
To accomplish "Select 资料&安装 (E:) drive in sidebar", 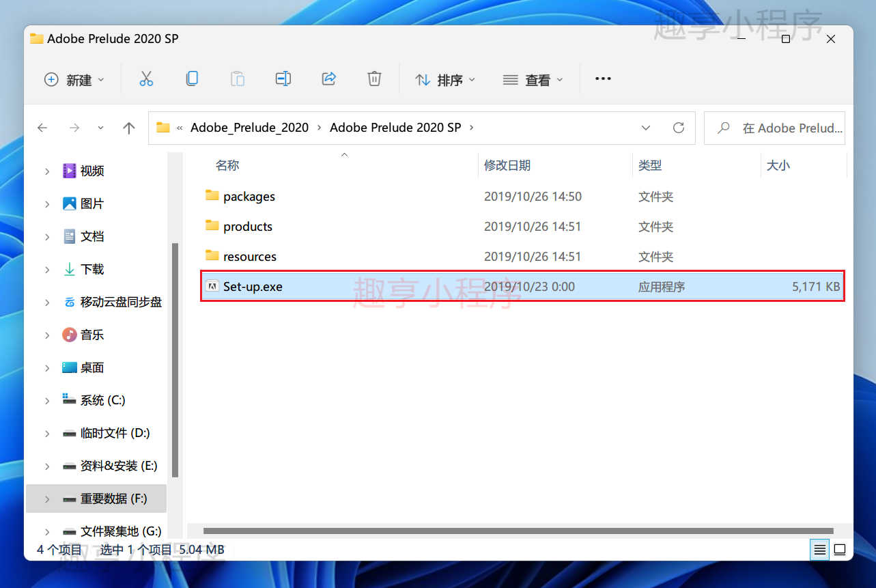I will click(119, 466).
